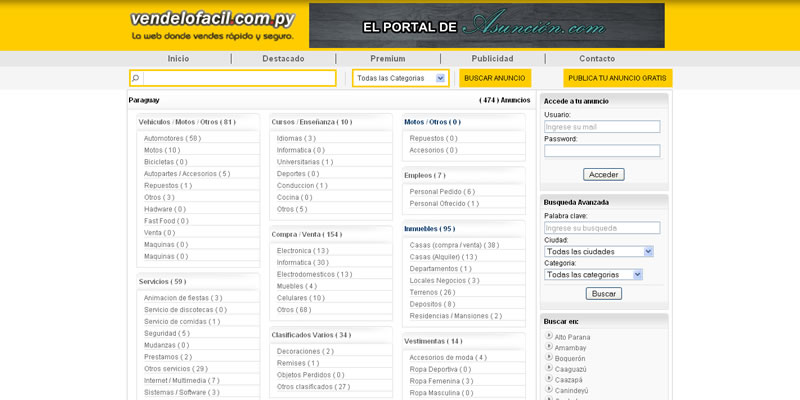This screenshot has height=400, width=800.
Task: Click the arrow icon beside Boquerón
Action: click(x=549, y=358)
